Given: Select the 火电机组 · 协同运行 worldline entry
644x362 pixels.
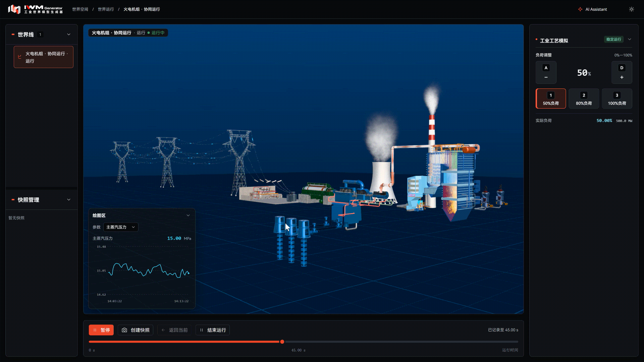Looking at the screenshot, I should [x=44, y=57].
